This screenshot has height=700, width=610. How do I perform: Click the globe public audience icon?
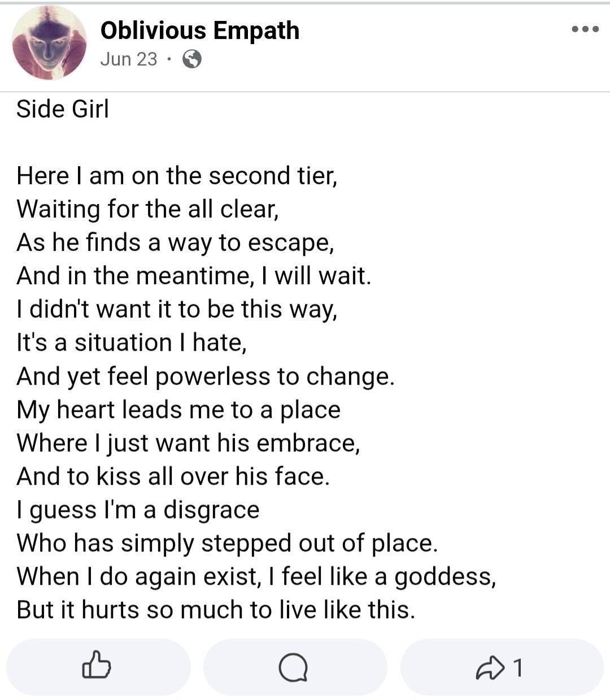pos(192,59)
